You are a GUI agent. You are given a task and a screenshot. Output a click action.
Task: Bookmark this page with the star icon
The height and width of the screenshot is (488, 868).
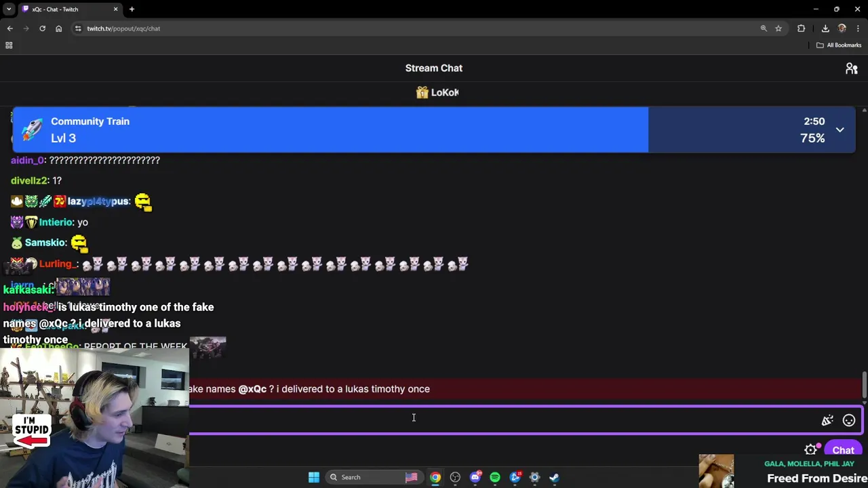[778, 28]
